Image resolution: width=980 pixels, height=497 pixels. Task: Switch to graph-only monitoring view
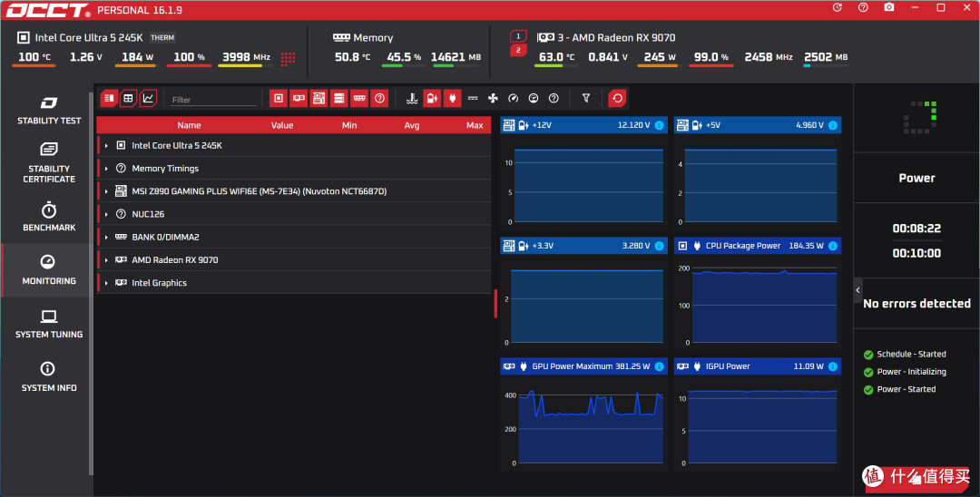click(x=148, y=98)
